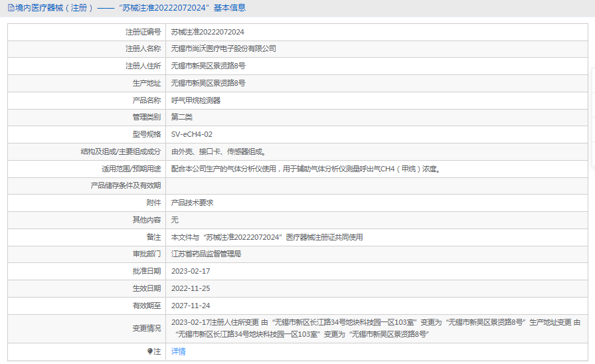
Task: Click the page title 境内医疗器械（注册）基本信息
Action: [130, 7]
